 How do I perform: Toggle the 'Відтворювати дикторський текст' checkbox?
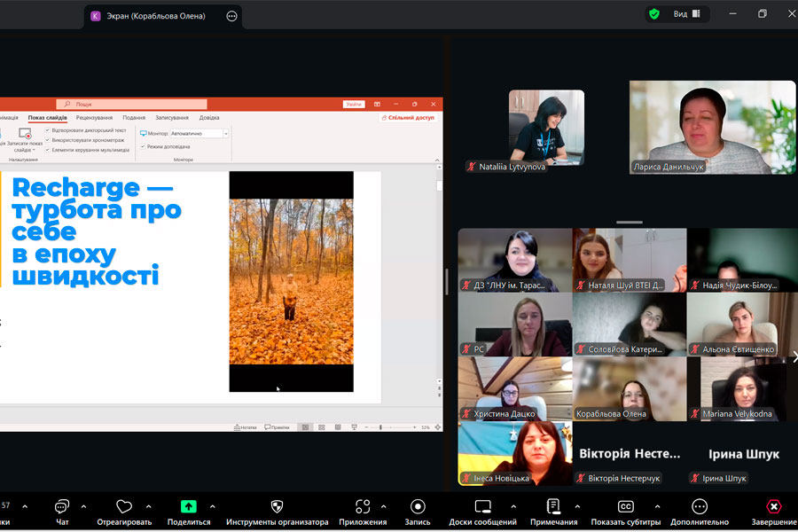pyautogui.click(x=48, y=130)
